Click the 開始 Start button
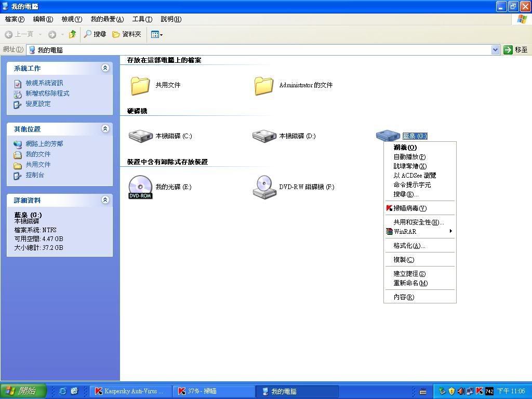 point(23,391)
